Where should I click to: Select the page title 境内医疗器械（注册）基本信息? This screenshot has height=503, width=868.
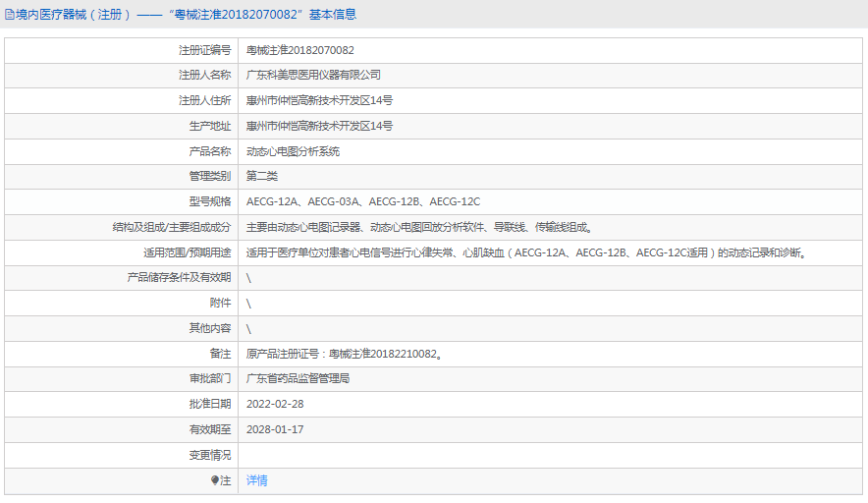(186, 15)
